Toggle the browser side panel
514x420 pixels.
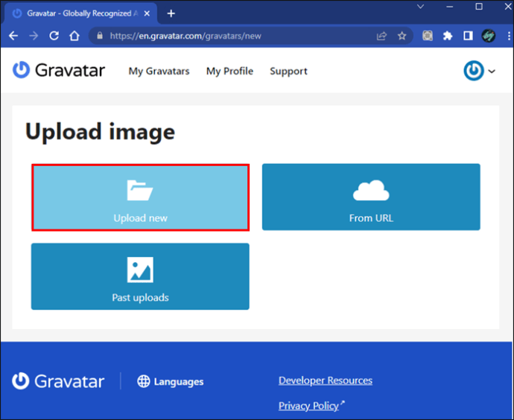coord(468,36)
